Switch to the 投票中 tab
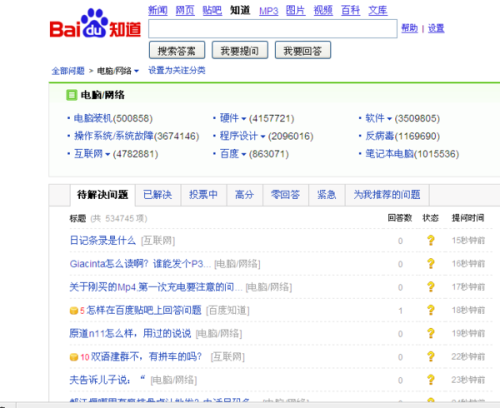 [x=203, y=195]
